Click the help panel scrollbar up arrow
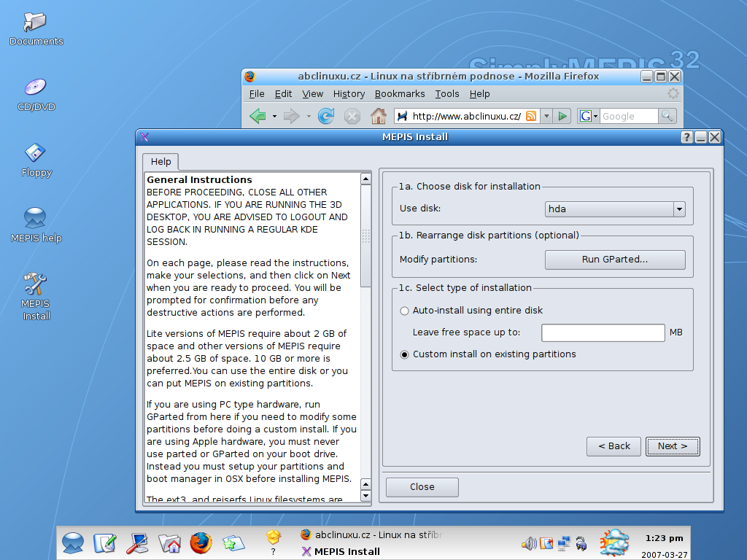The width and height of the screenshot is (747, 560). pyautogui.click(x=365, y=179)
